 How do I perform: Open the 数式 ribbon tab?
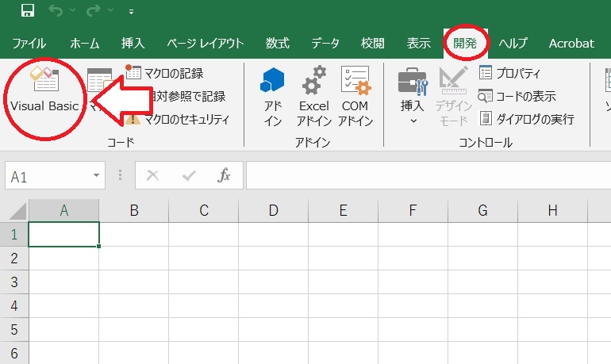click(278, 43)
